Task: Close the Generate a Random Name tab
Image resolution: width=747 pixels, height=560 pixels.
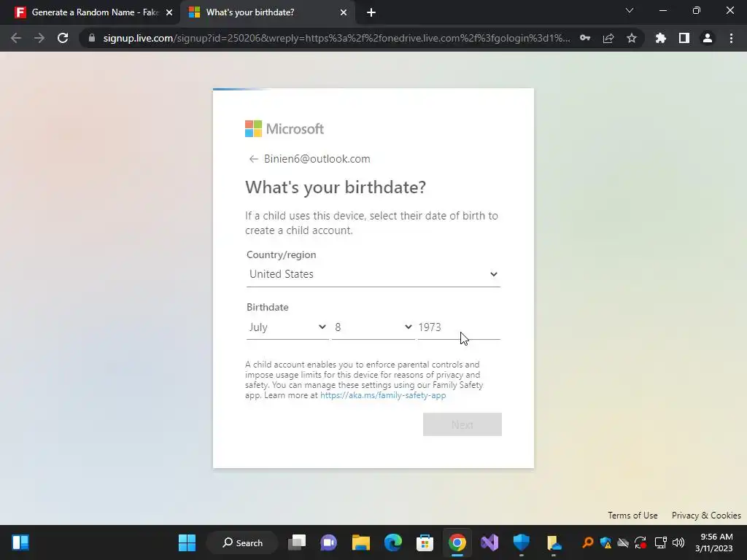Action: (169, 12)
